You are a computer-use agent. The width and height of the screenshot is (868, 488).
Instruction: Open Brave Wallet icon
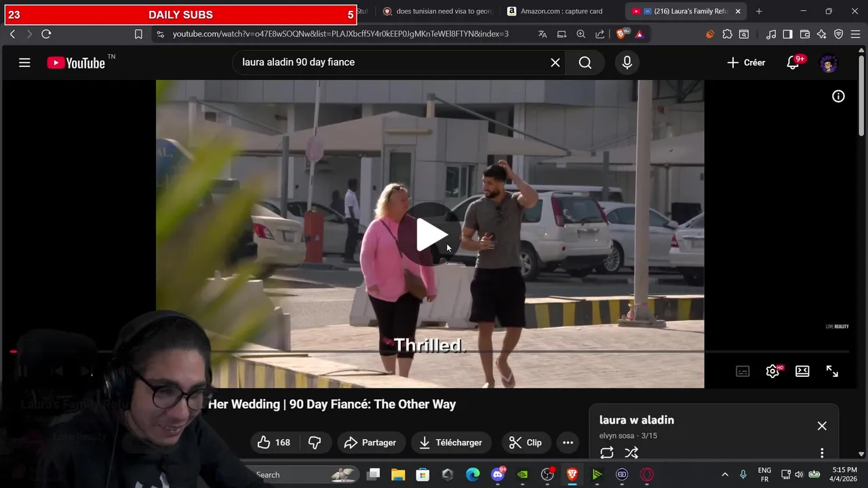point(805,34)
